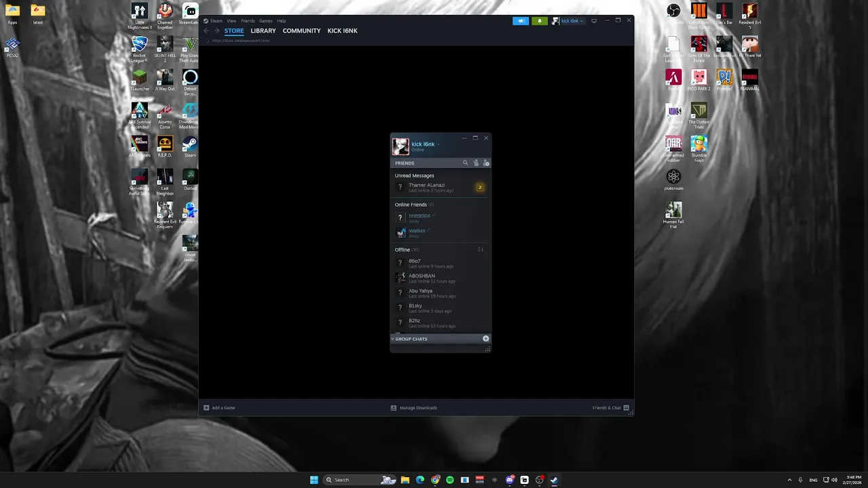
Task: Select offline friend 86o7
Action: (x=440, y=263)
